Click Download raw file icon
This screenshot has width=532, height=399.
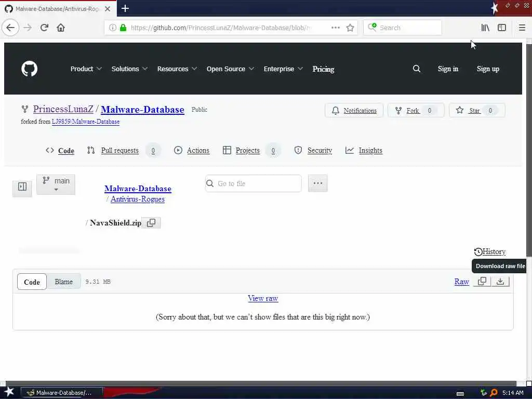[500, 281]
